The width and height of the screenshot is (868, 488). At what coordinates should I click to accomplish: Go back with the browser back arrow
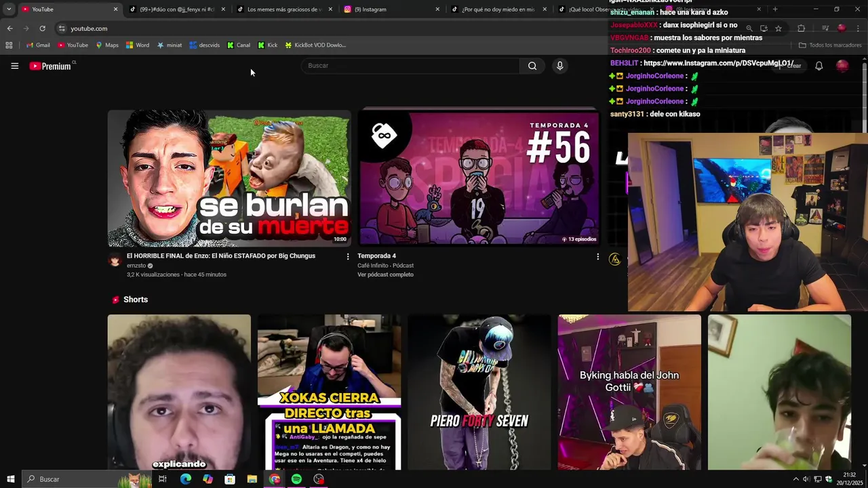click(x=9, y=28)
